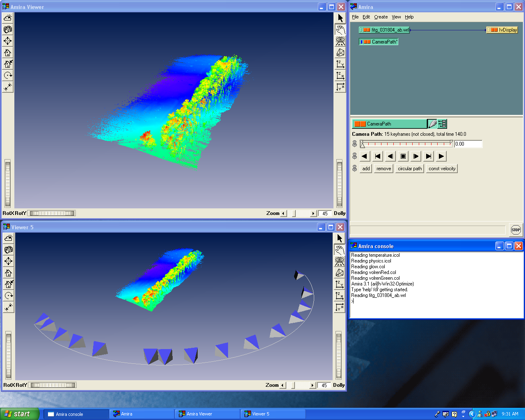Click the measuring tool icon in Viewer 5

point(9,307)
